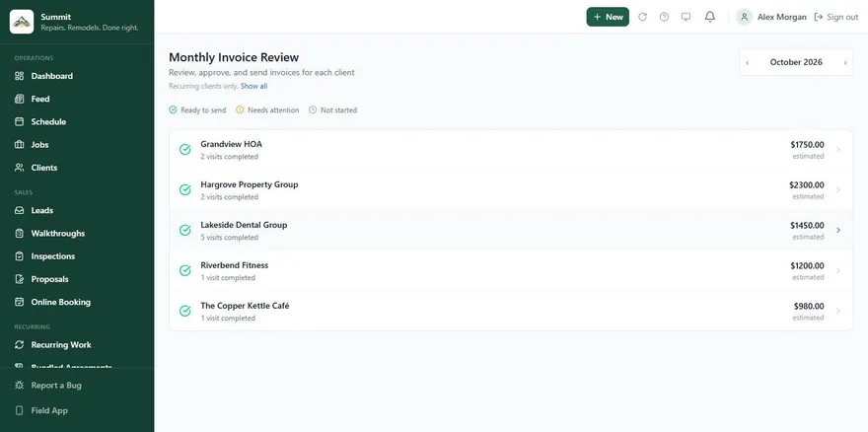Image resolution: width=868 pixels, height=432 pixels.
Task: Click the Feed newspaper icon
Action: [x=20, y=99]
